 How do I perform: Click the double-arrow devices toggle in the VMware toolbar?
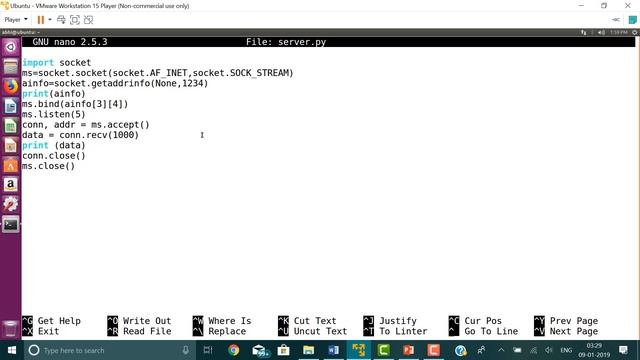[616, 20]
